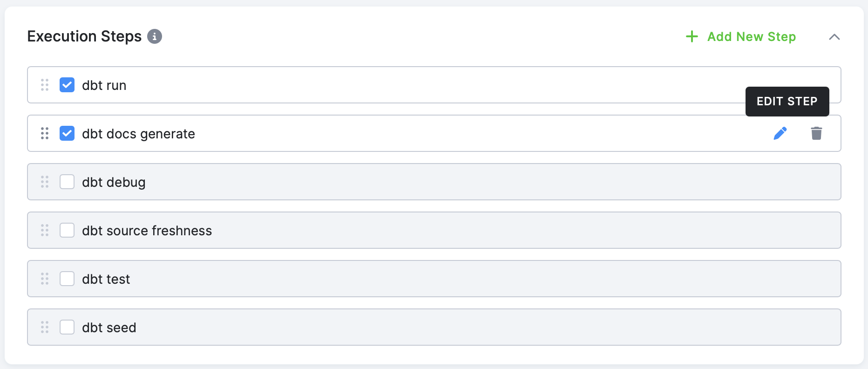
Task: Click drag handle of dbt docs generate
Action: click(x=45, y=133)
